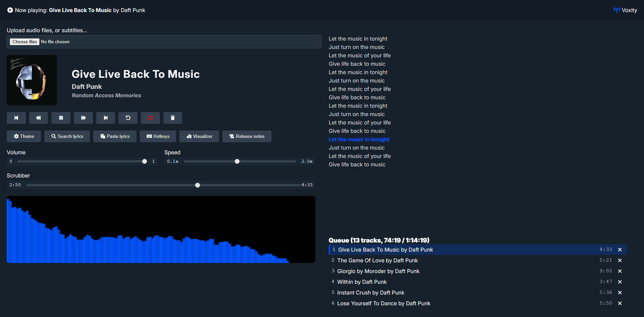Open the Theme settings
This screenshot has height=317, width=644.
coord(24,136)
